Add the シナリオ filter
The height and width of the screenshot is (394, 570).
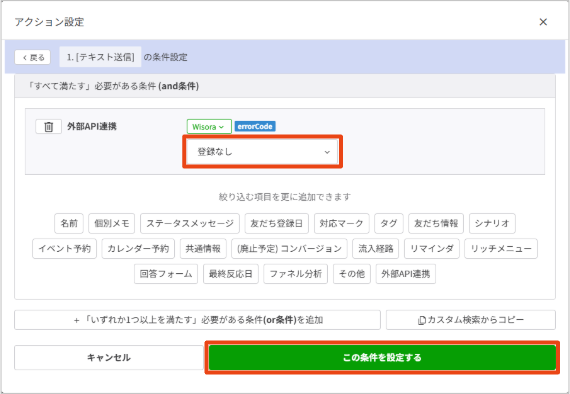point(492,223)
